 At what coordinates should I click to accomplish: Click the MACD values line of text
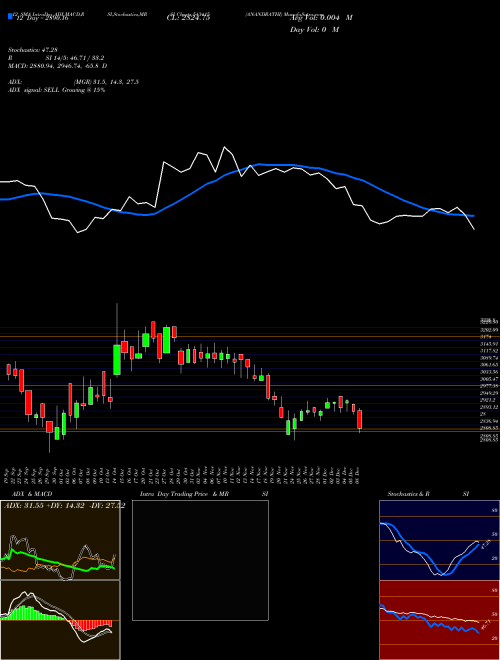click(58, 66)
